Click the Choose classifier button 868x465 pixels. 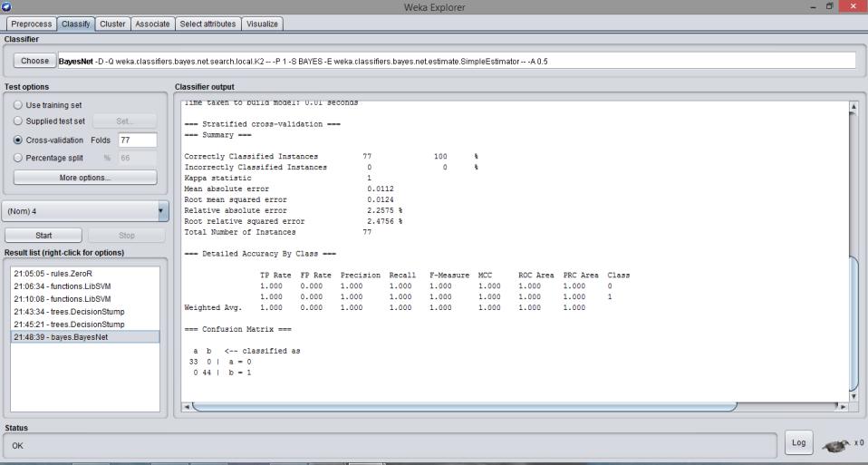coord(34,61)
